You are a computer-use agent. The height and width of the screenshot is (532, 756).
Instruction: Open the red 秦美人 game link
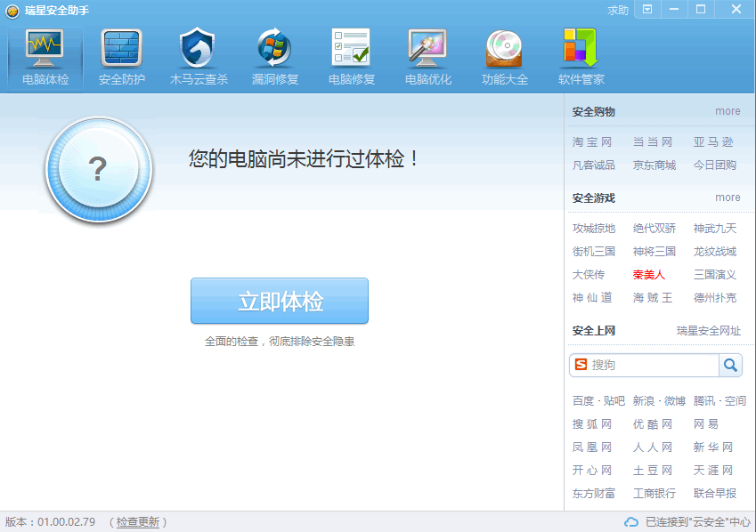(x=649, y=275)
